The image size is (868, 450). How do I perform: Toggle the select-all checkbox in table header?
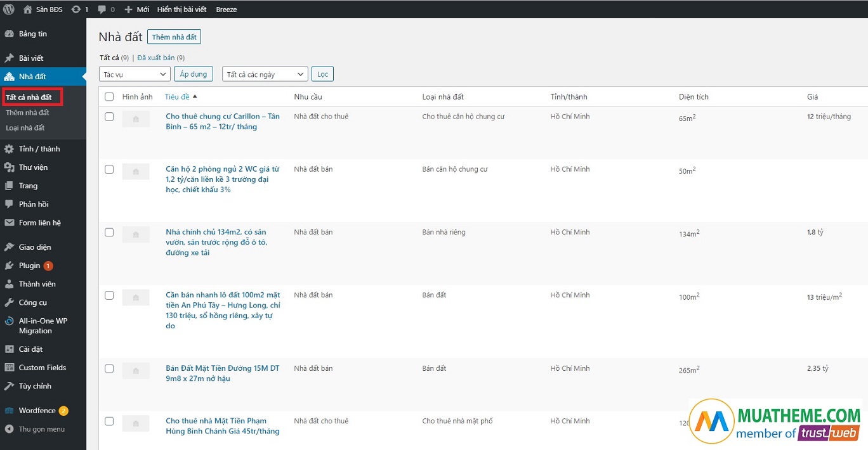point(109,97)
